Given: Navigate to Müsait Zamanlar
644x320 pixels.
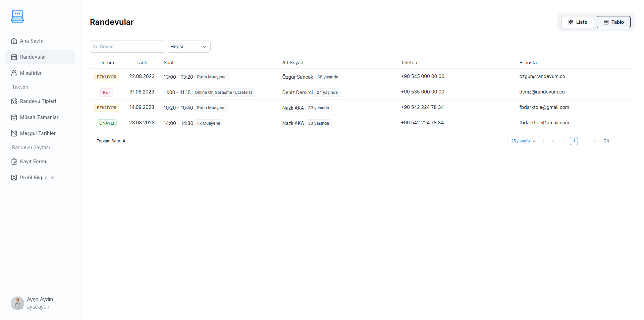Looking at the screenshot, I should [40, 117].
